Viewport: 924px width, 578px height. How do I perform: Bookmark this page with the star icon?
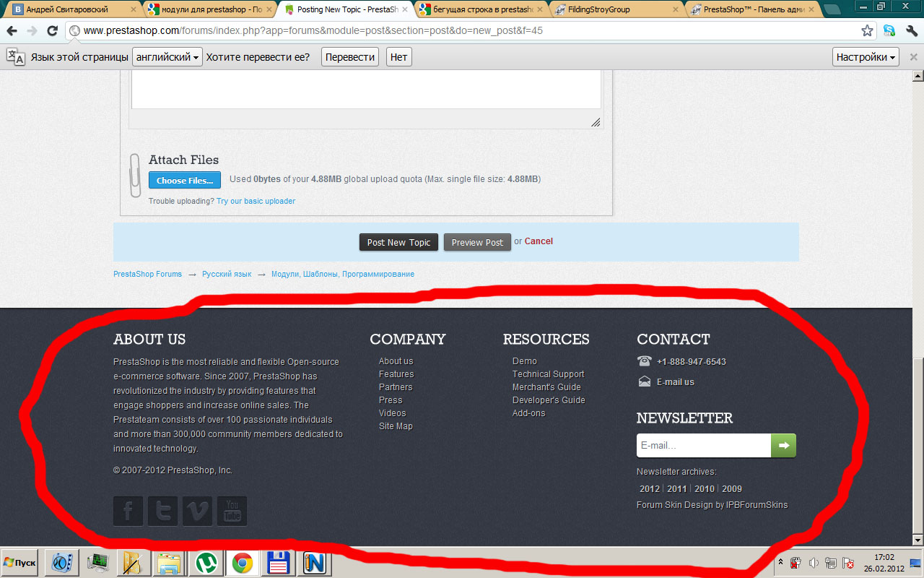point(868,31)
